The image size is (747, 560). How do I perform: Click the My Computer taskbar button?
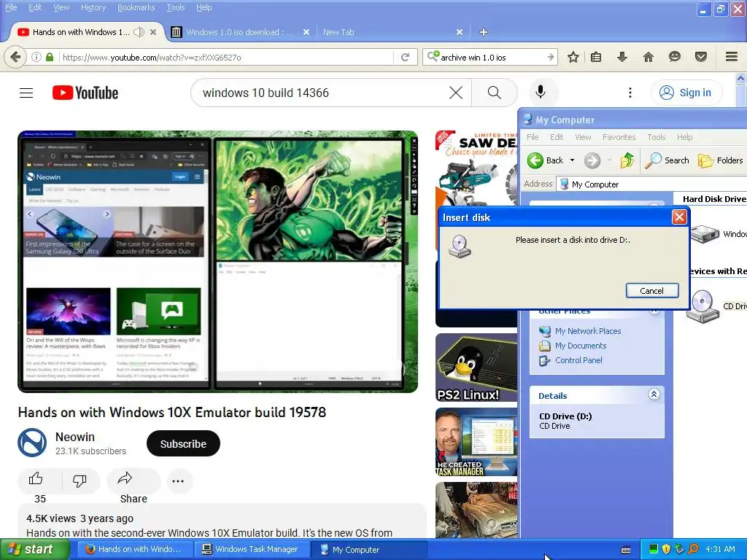pos(368,550)
